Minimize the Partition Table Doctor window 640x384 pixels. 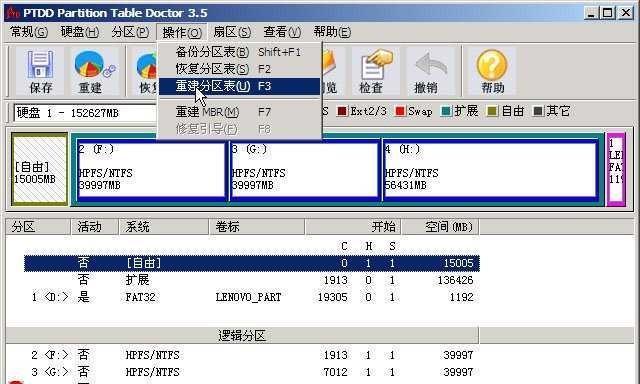[x=591, y=13]
